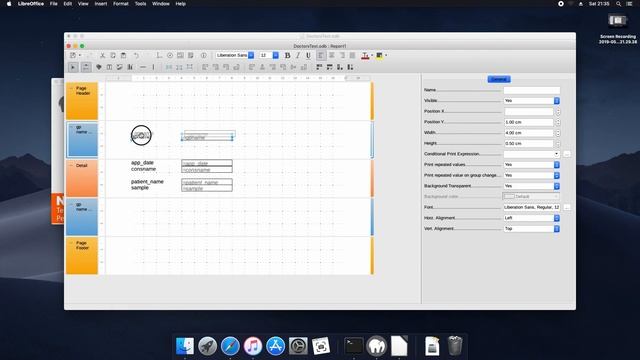Viewport: 640px width, 360px height.
Task: Open the File menu
Action: tap(53, 4)
